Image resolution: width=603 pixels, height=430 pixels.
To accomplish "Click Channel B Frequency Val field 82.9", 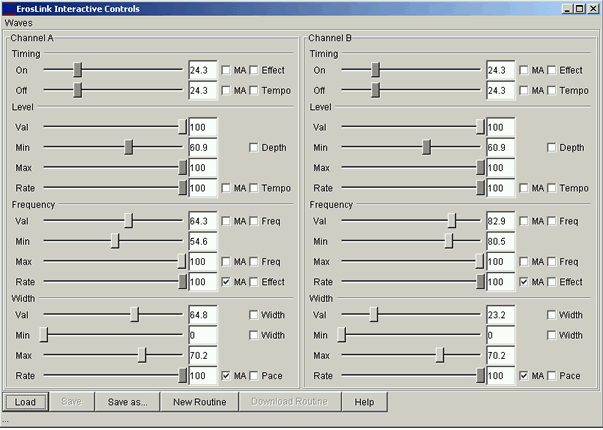I will pos(501,221).
